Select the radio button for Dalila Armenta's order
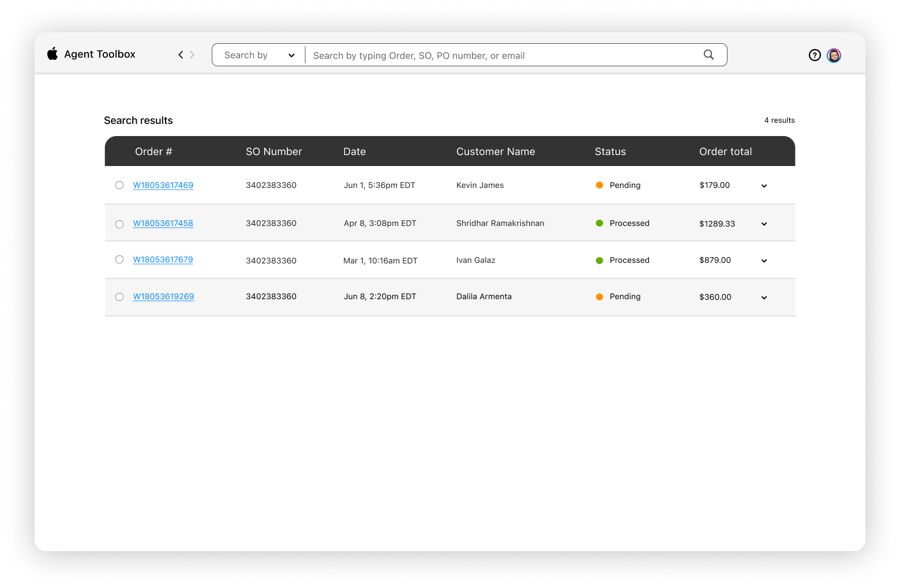The image size is (900, 588). tap(119, 297)
